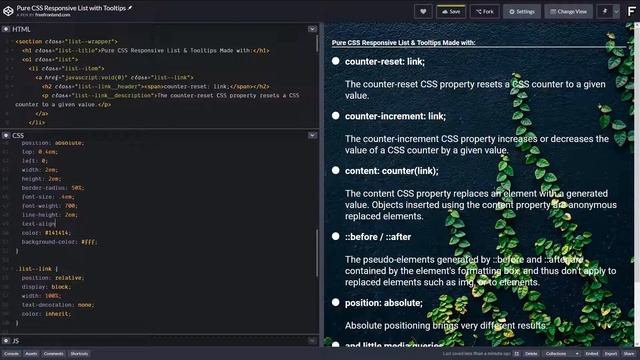The width and height of the screenshot is (640, 360).
Task: Show keyboard Shortcuts
Action: tap(79, 353)
